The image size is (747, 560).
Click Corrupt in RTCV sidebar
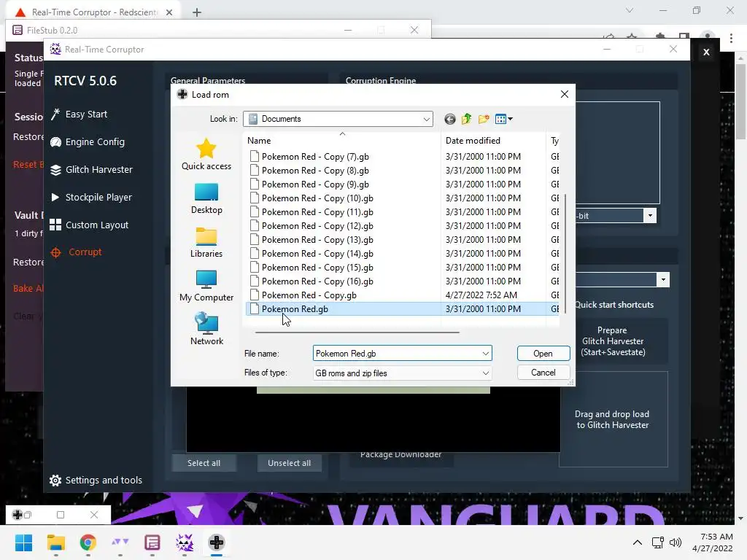pos(76,252)
